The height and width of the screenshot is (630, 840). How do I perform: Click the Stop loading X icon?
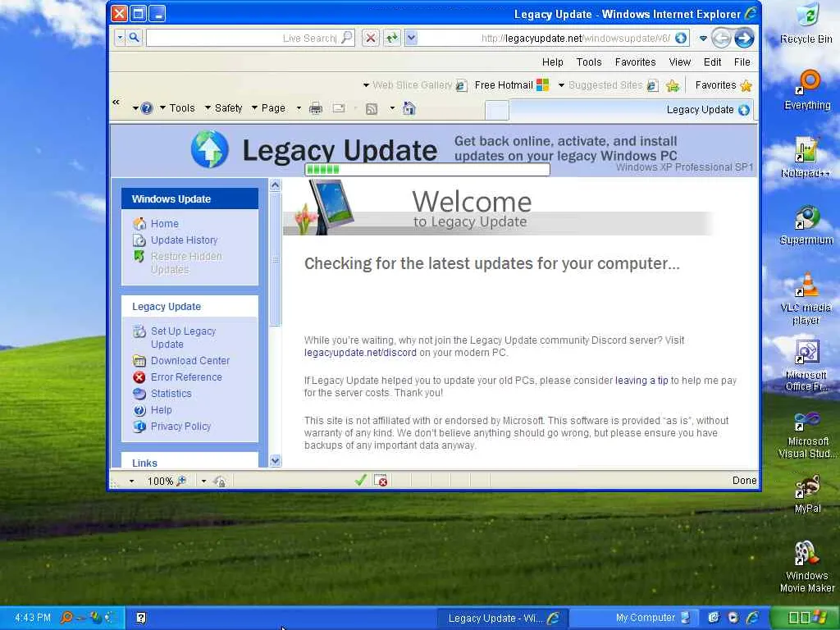pyautogui.click(x=370, y=38)
